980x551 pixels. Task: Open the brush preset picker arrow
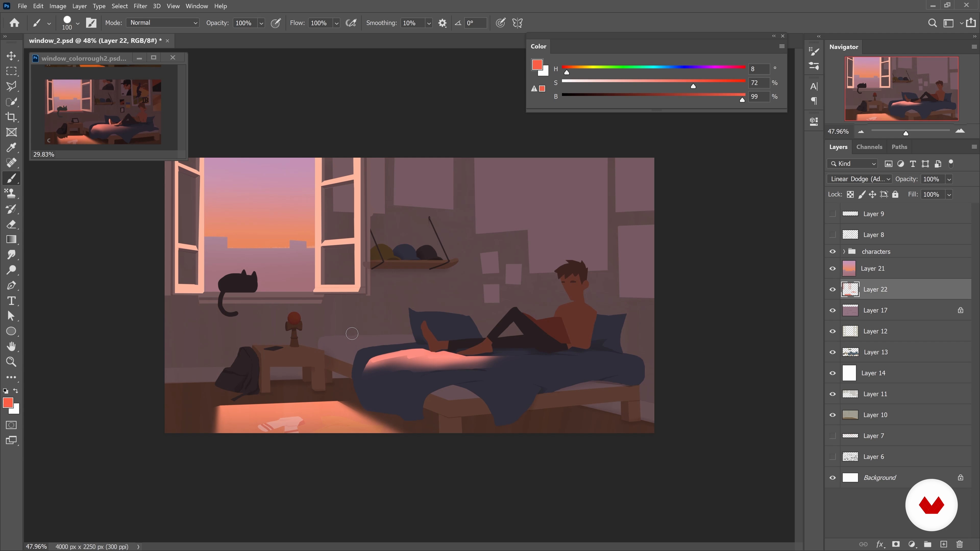[78, 23]
